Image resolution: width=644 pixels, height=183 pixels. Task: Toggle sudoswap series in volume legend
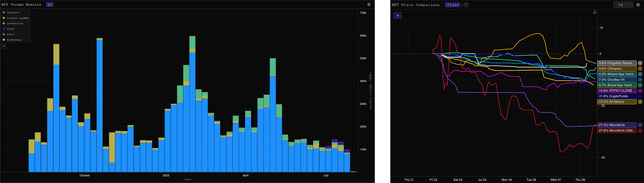pyautogui.click(x=12, y=40)
